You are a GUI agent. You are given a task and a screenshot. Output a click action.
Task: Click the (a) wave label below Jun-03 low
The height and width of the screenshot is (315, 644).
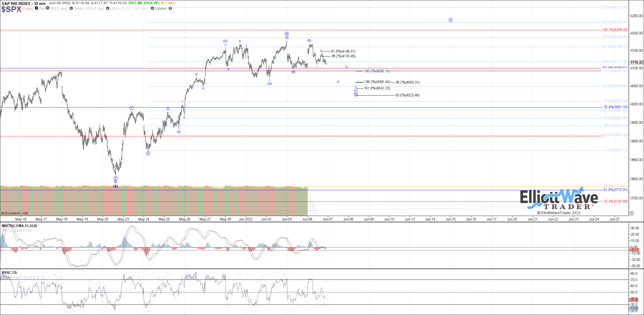pyautogui.click(x=293, y=72)
